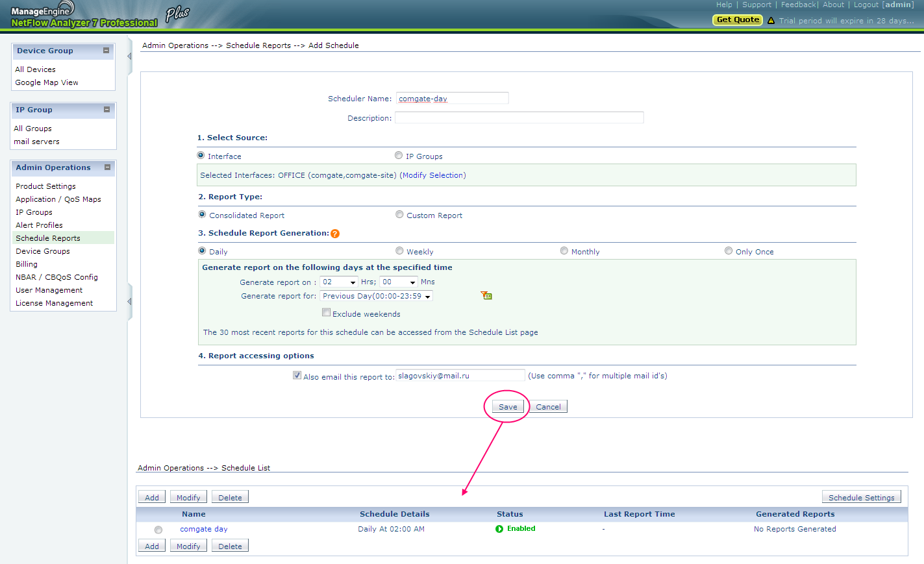
Task: Click the Daily At 02:00 AM cell
Action: (x=391, y=529)
